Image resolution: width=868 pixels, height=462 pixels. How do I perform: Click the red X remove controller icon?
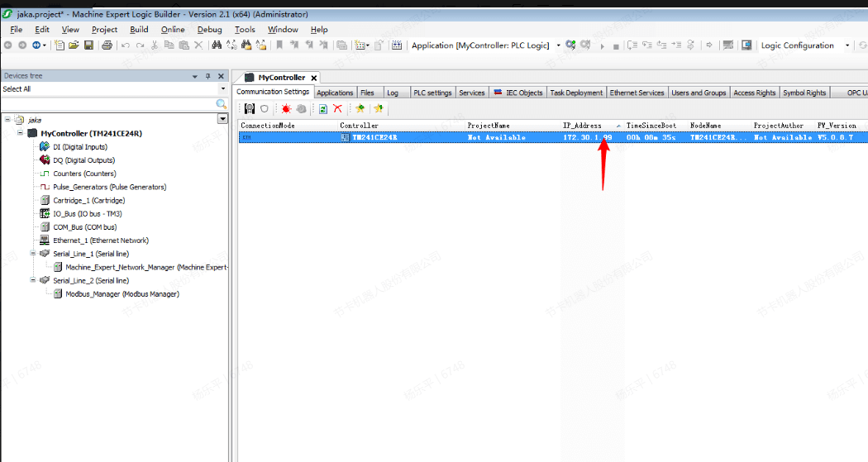337,108
